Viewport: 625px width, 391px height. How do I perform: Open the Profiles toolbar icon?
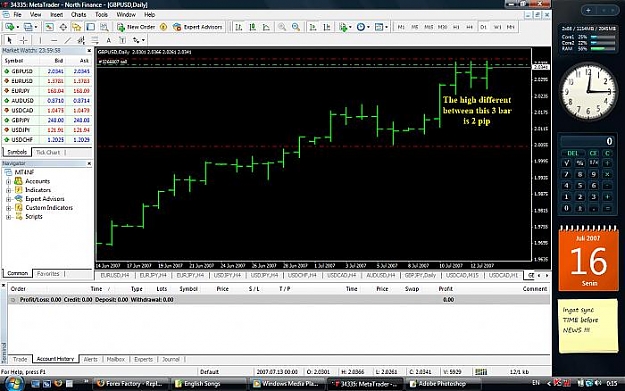pyautogui.click(x=28, y=27)
